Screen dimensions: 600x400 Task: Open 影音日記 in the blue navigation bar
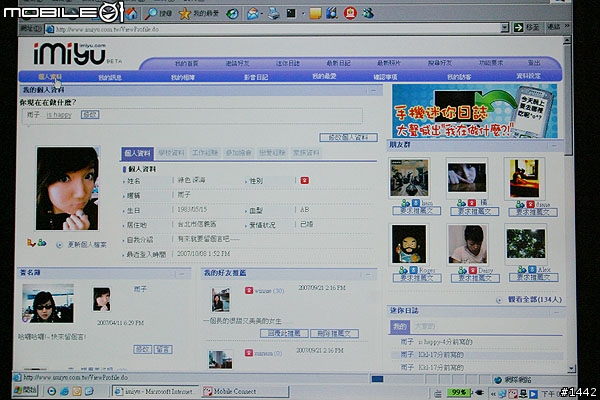pyautogui.click(x=256, y=77)
